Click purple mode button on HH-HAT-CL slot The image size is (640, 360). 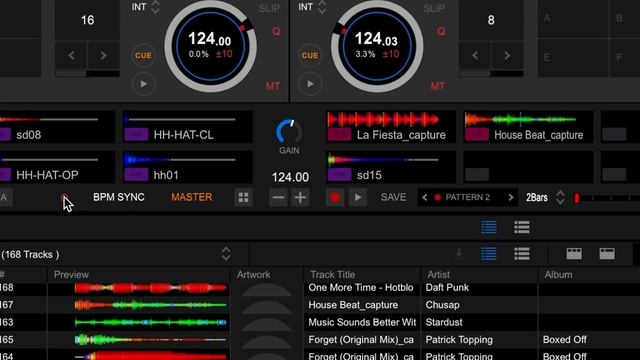click(136, 134)
